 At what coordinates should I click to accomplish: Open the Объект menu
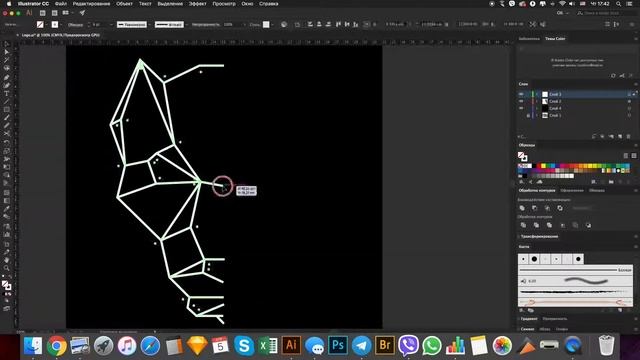tap(124, 4)
